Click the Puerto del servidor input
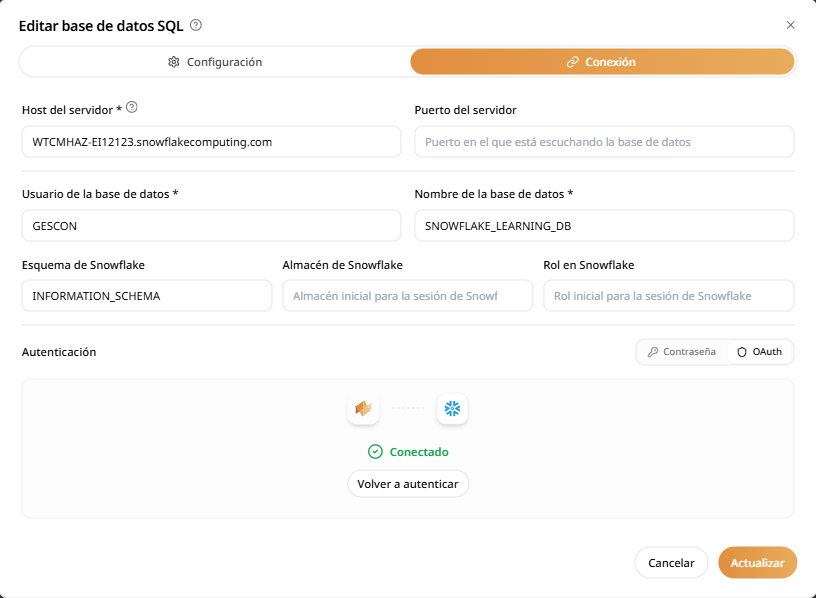 (x=604, y=142)
